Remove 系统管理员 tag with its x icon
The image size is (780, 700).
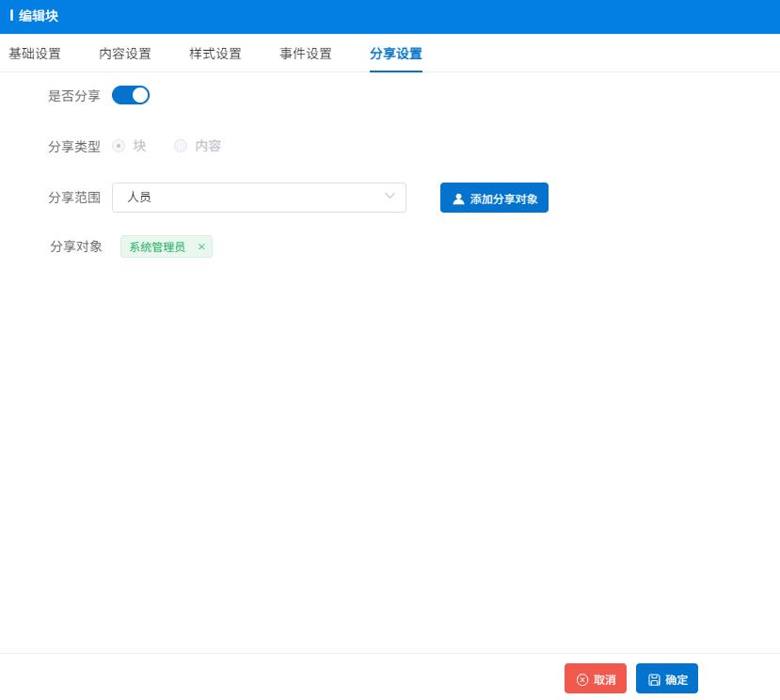(201, 247)
